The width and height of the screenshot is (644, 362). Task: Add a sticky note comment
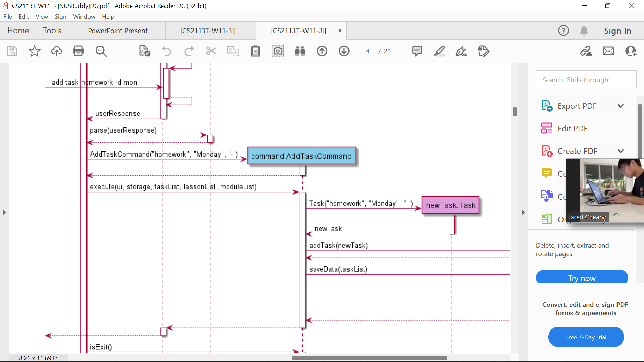point(417,51)
